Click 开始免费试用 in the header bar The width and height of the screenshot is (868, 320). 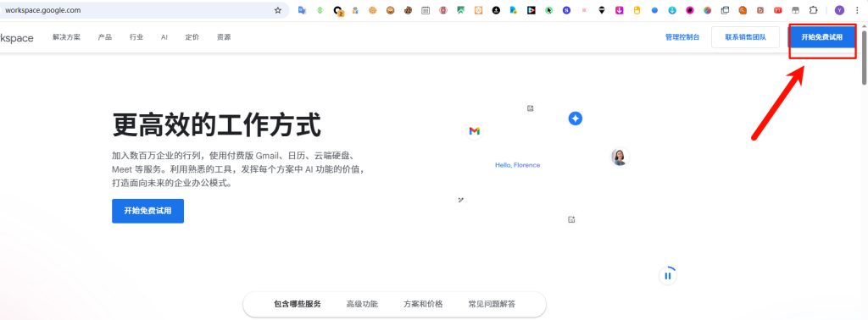(x=821, y=37)
